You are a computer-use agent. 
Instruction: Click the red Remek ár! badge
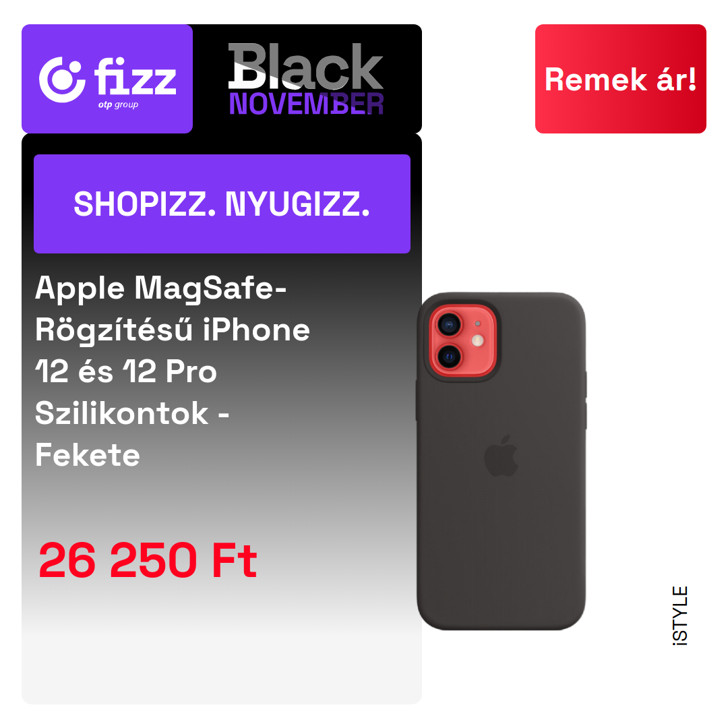pyautogui.click(x=620, y=79)
